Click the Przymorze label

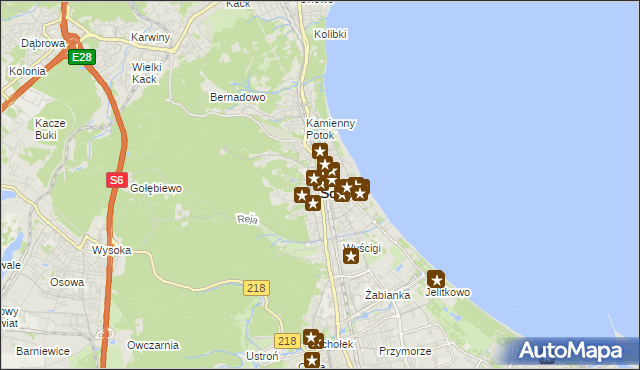(405, 351)
